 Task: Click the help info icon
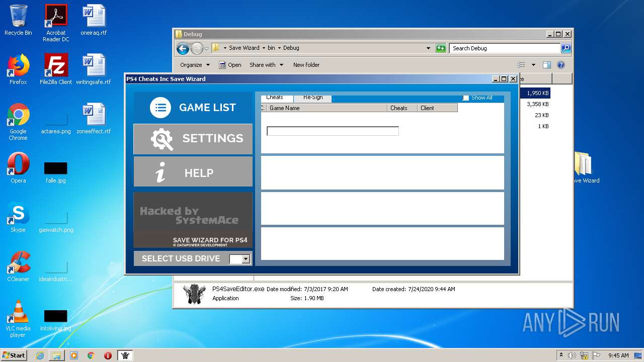click(160, 172)
